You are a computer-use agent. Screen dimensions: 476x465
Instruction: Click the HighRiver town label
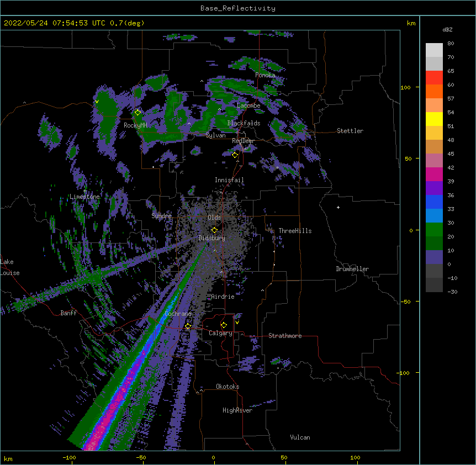[237, 410]
